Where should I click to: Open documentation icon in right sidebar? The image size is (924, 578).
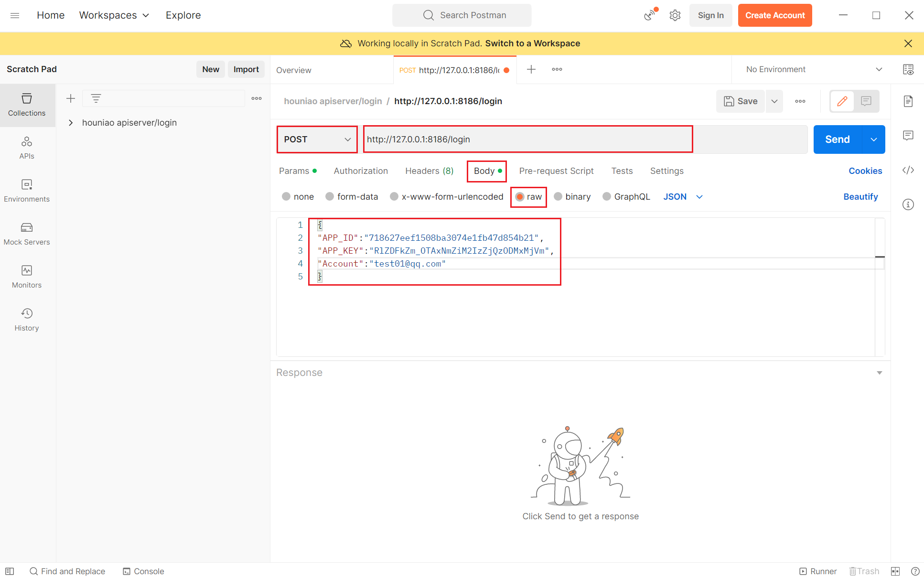point(908,101)
